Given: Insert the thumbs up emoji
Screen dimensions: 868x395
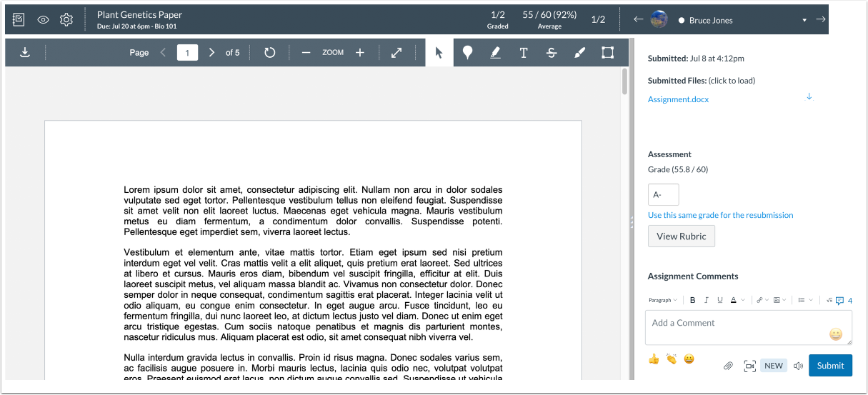Looking at the screenshot, I should pyautogui.click(x=654, y=359).
